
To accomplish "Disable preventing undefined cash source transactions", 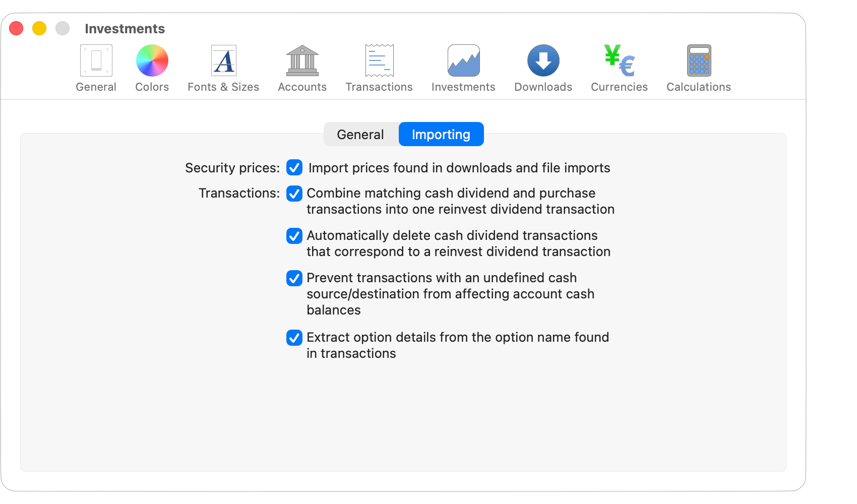I will tap(294, 278).
